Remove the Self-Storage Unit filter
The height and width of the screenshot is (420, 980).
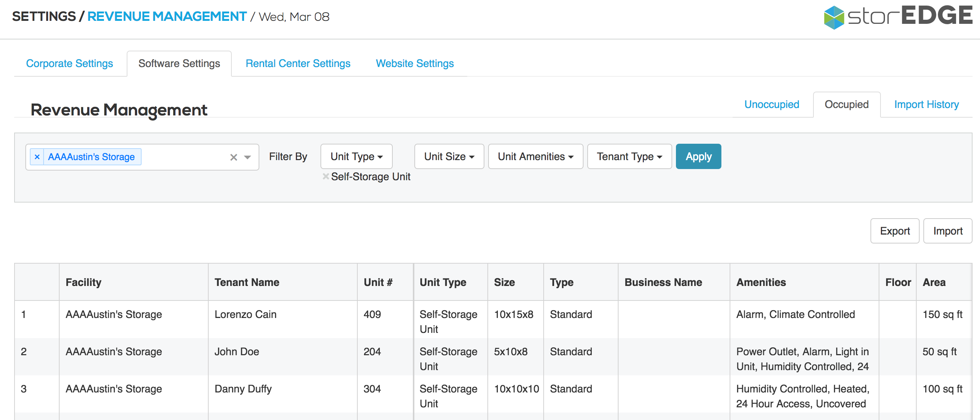(x=326, y=176)
